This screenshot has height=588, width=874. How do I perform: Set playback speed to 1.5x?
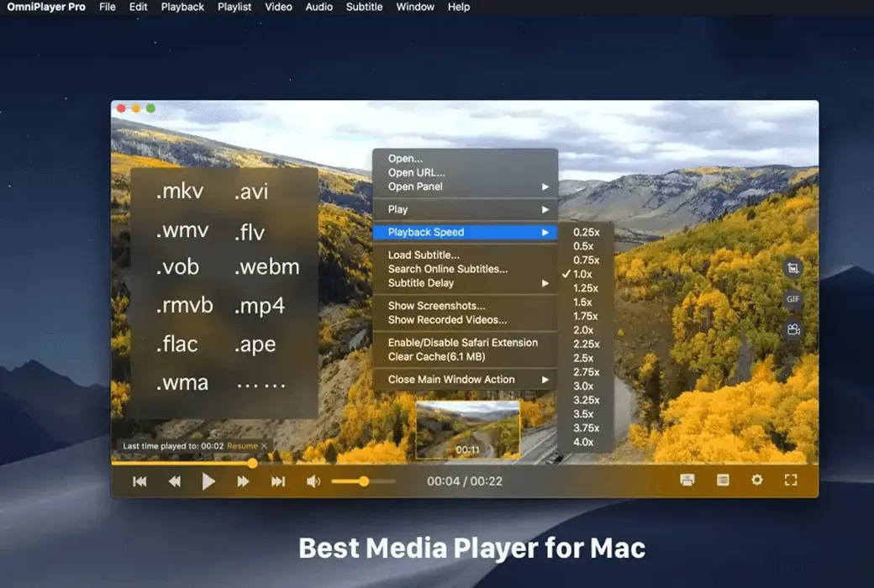[586, 302]
